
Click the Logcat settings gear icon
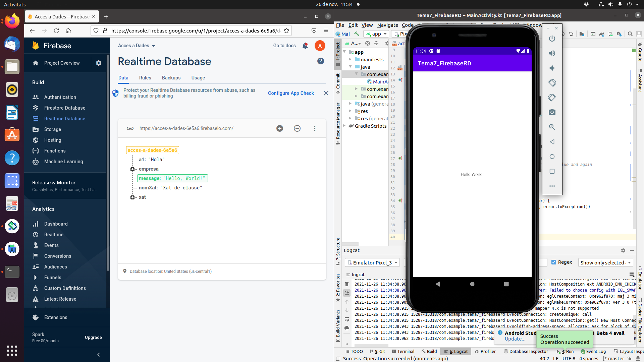(623, 250)
